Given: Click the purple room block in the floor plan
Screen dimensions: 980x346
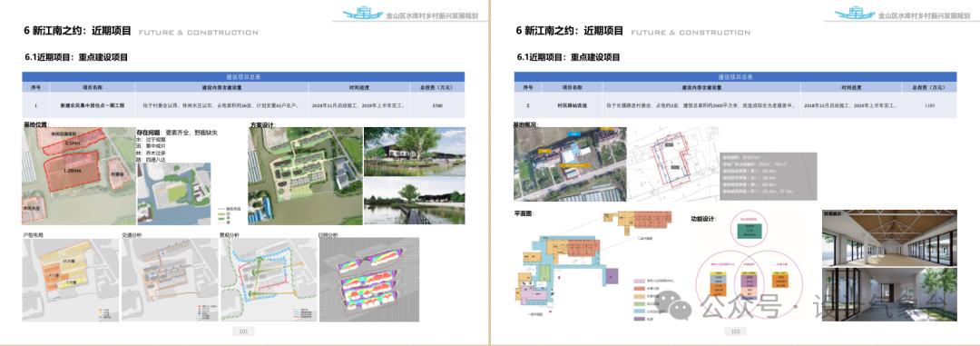Looking at the screenshot, I should (612, 276).
